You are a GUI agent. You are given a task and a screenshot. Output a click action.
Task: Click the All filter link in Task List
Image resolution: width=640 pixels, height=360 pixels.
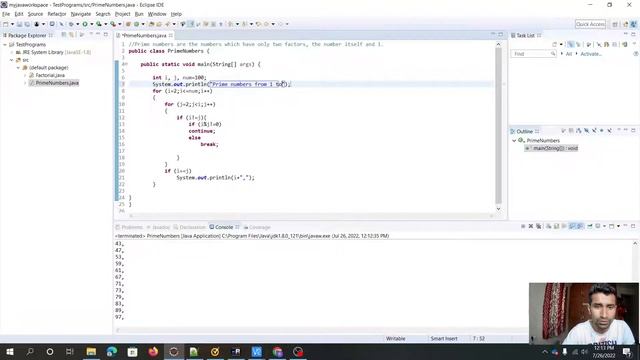tap(569, 54)
